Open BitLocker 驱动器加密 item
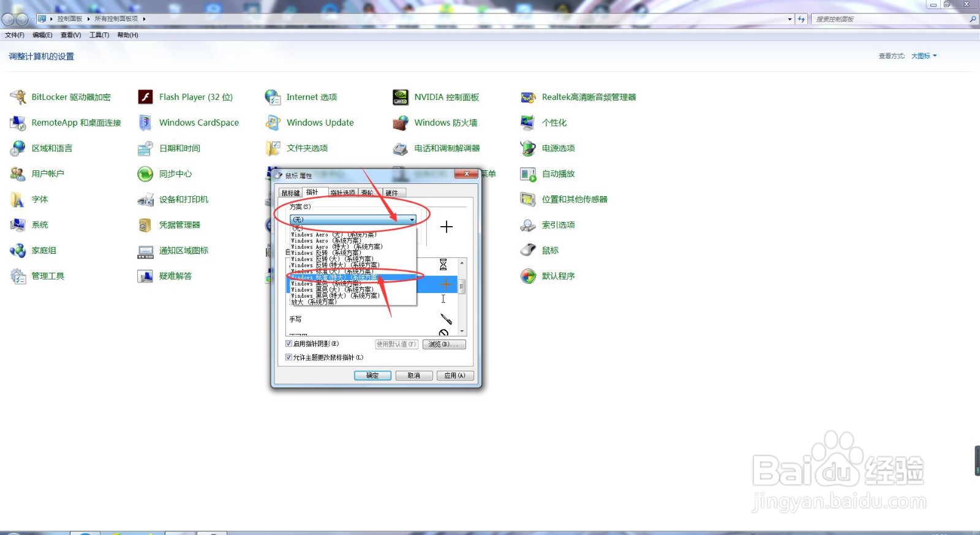This screenshot has width=980, height=535. pos(60,97)
